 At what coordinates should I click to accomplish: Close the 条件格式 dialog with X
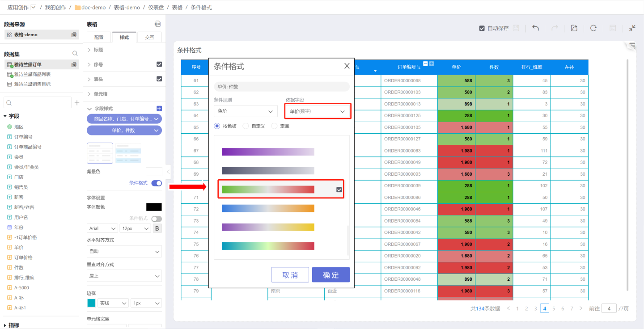347,66
